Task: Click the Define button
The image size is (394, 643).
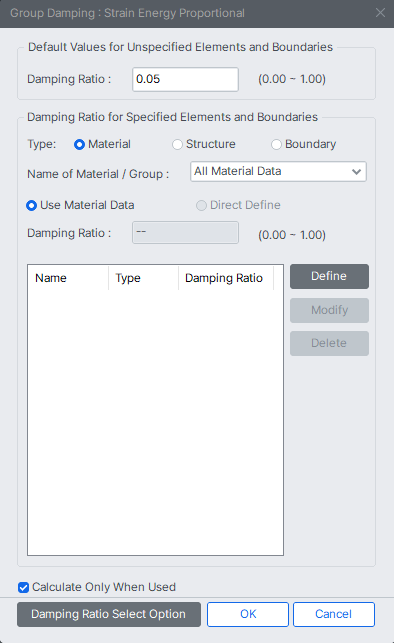Action: pos(329,276)
